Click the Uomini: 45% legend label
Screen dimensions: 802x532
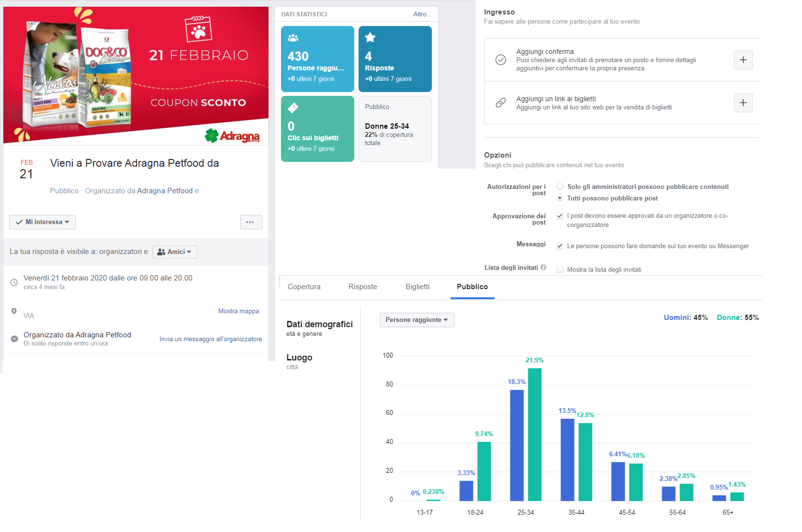[x=686, y=318]
